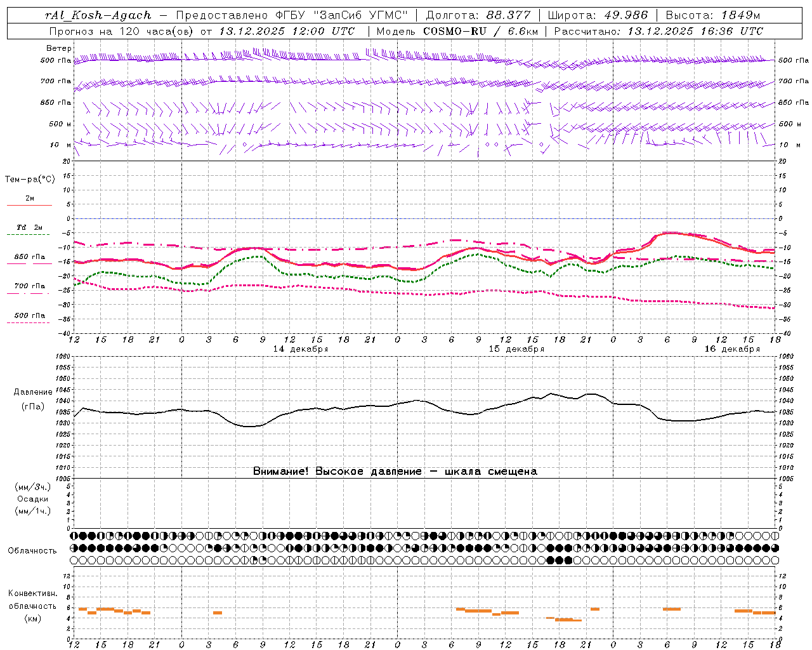Click the Тем-ра(°C) temperature axis title

point(30,180)
